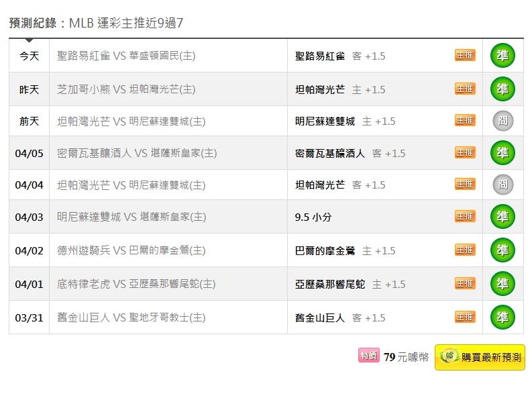Viewport: 532px width, 394px height.
Task: Click the 密爾瓦基釀酒人 客 +1.5 prediction
Action: point(350,153)
